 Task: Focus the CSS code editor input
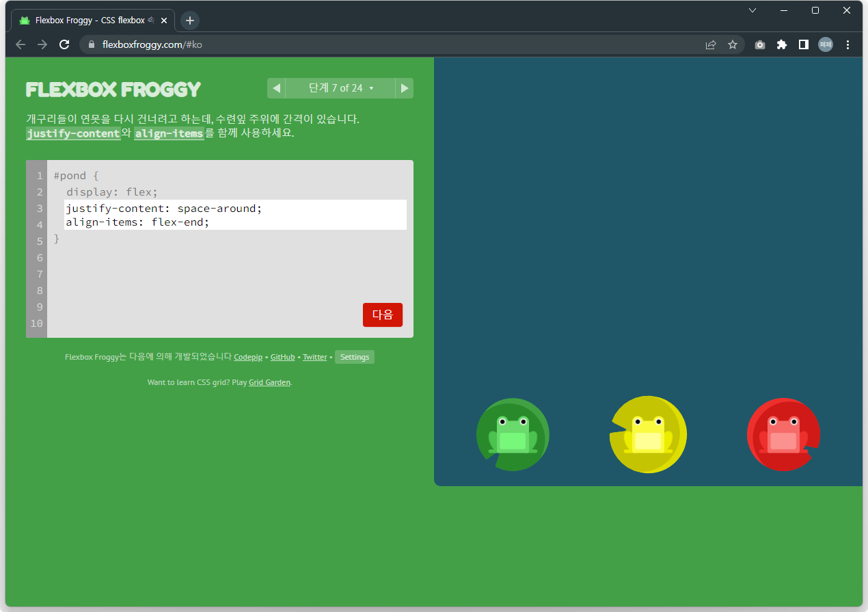click(236, 215)
